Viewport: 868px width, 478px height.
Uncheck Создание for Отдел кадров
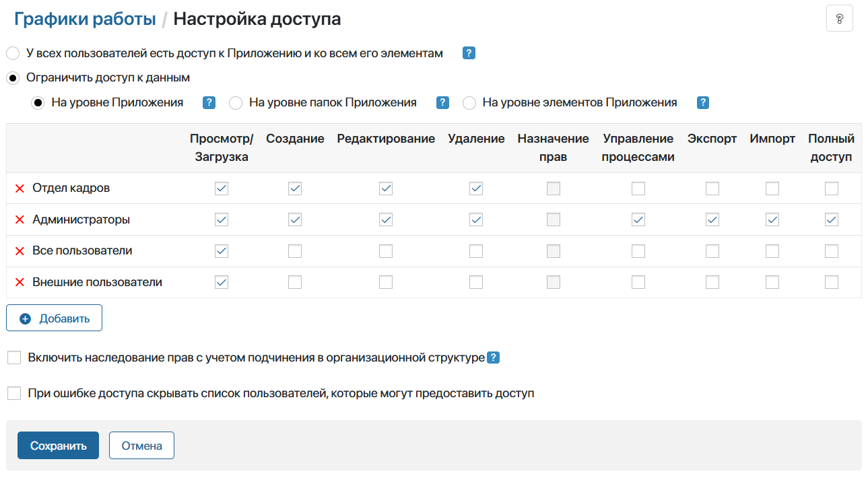click(x=295, y=189)
